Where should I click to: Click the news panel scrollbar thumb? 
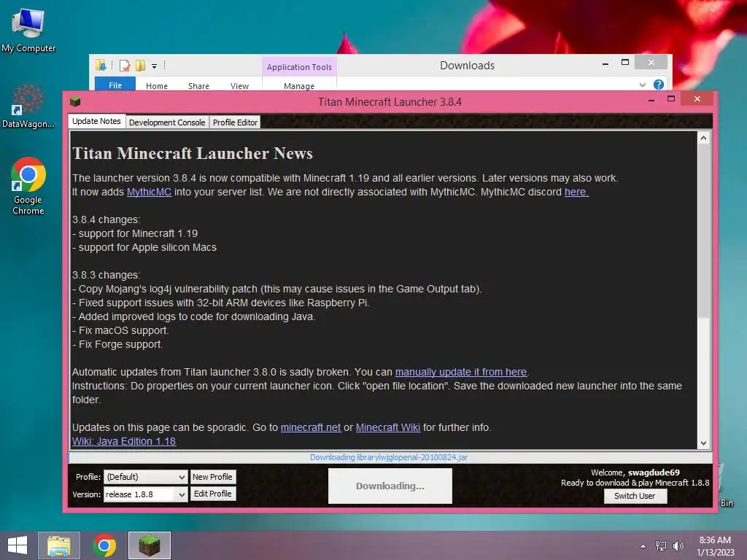pos(704,231)
